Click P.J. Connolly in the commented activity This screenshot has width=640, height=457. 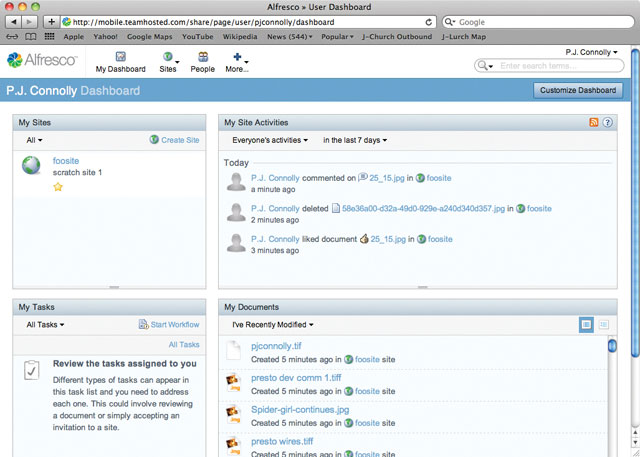[x=275, y=178]
